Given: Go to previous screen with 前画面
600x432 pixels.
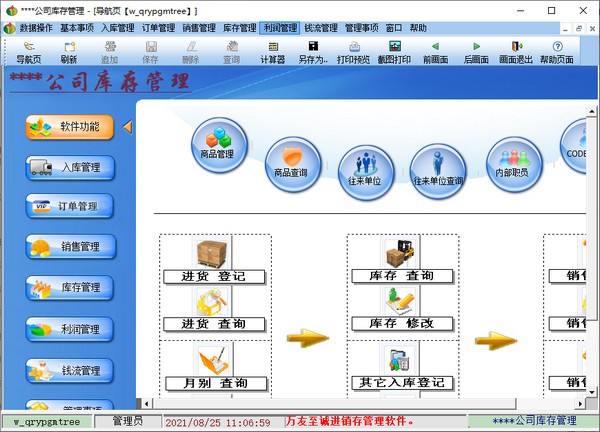Looking at the screenshot, I should pyautogui.click(x=435, y=51).
